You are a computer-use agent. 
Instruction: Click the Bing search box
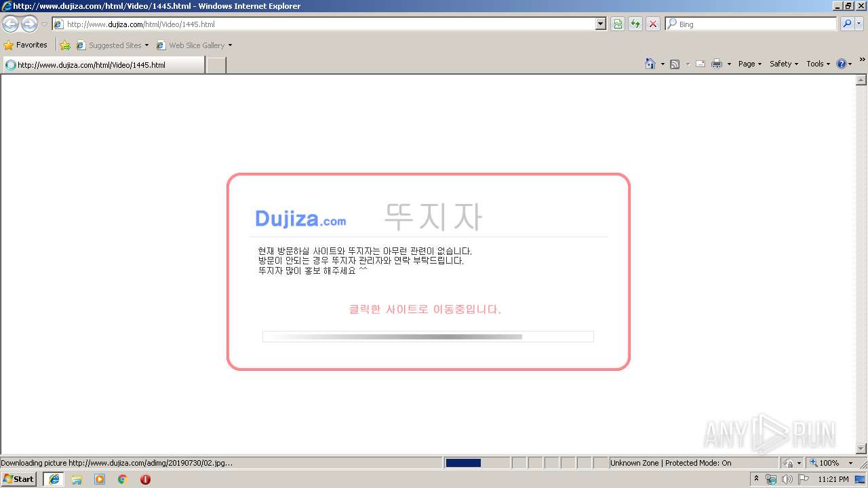point(751,24)
